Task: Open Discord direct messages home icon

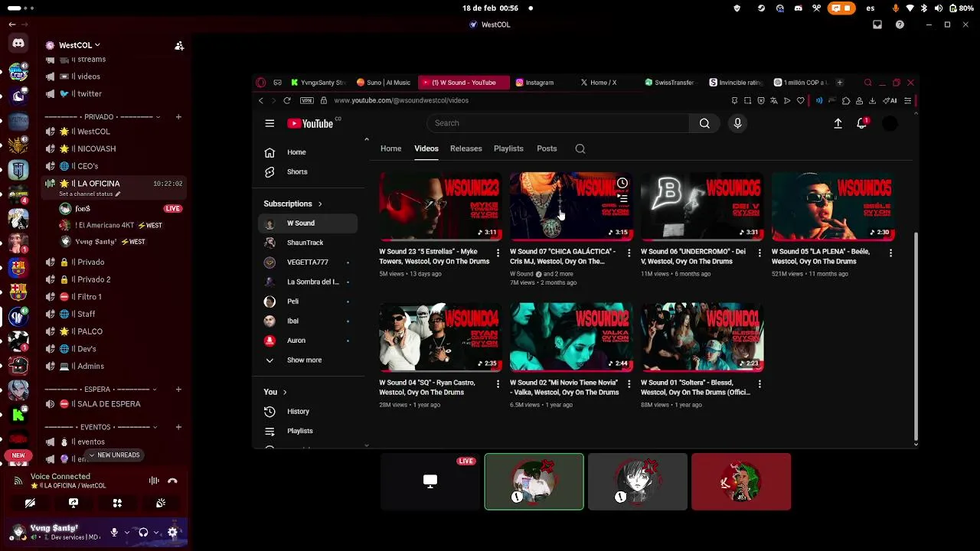Action: tap(18, 44)
